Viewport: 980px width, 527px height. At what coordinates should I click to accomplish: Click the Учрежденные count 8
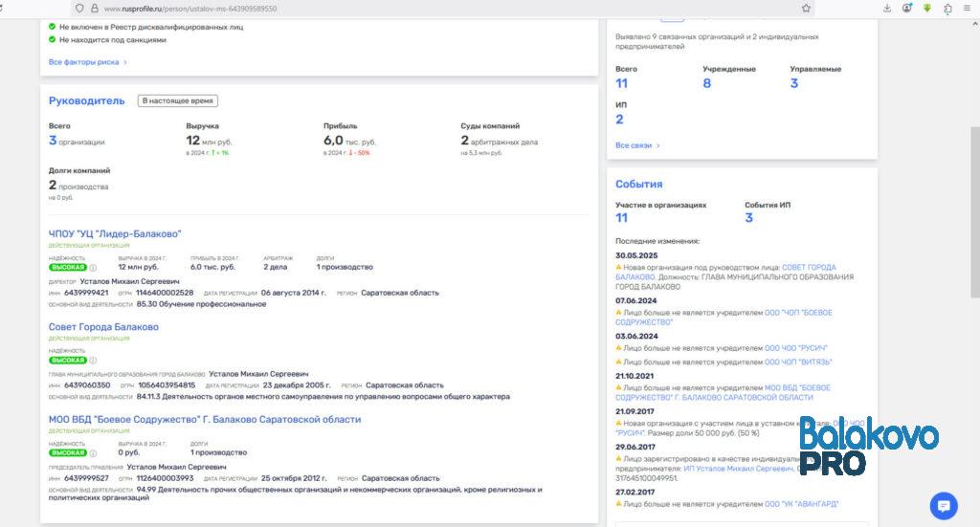[x=707, y=83]
